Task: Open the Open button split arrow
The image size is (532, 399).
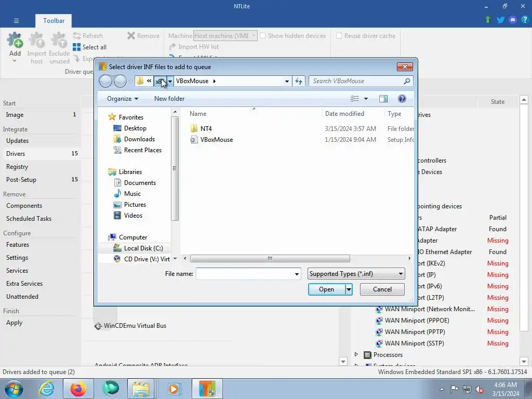Action: (349, 289)
